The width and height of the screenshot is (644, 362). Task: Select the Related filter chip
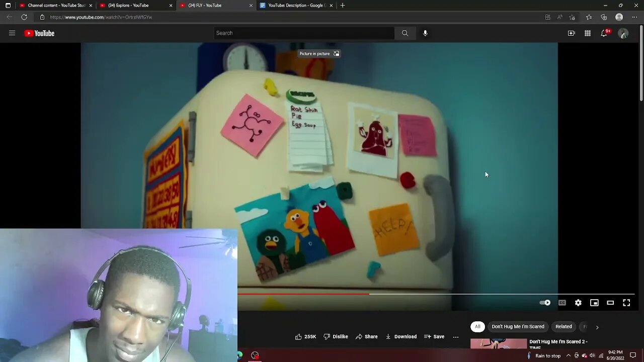563,327
